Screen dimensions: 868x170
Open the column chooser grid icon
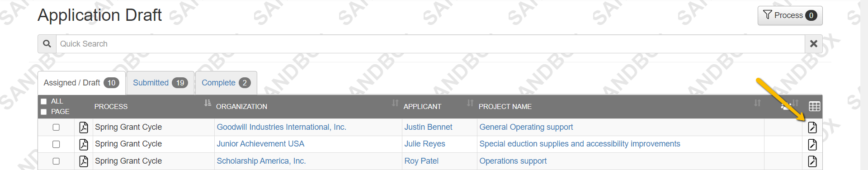point(814,106)
